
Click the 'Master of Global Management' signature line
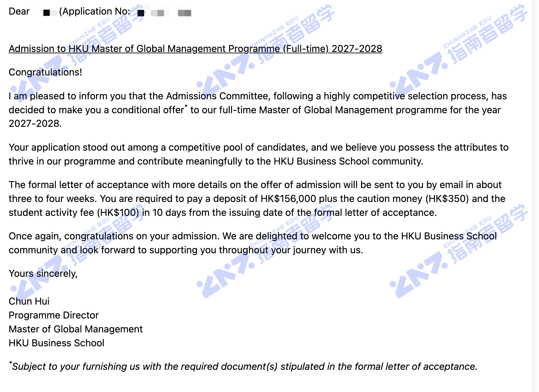click(76, 329)
